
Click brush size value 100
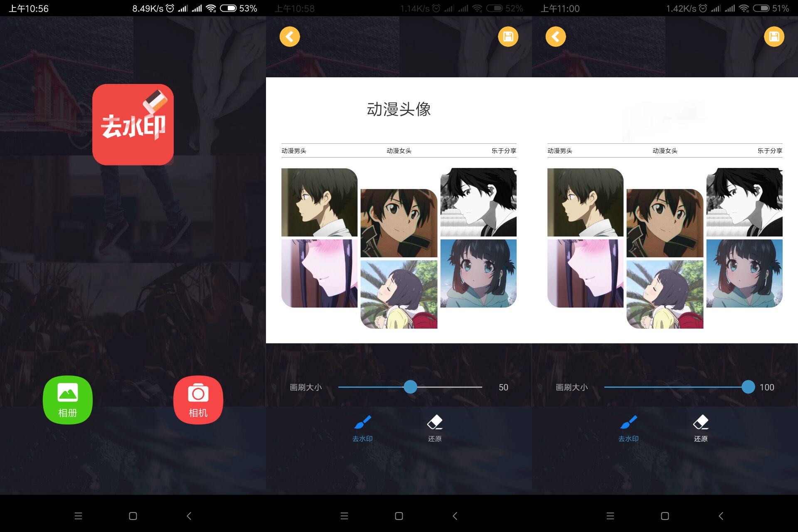coord(767,387)
